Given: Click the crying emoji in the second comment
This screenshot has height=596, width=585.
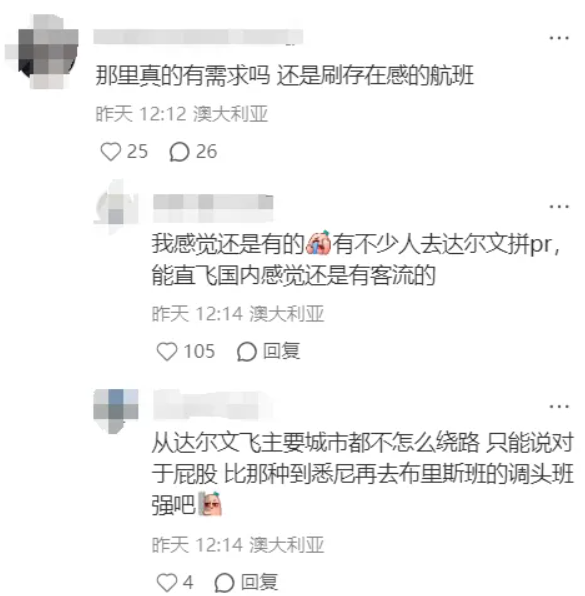Looking at the screenshot, I should 319,243.
